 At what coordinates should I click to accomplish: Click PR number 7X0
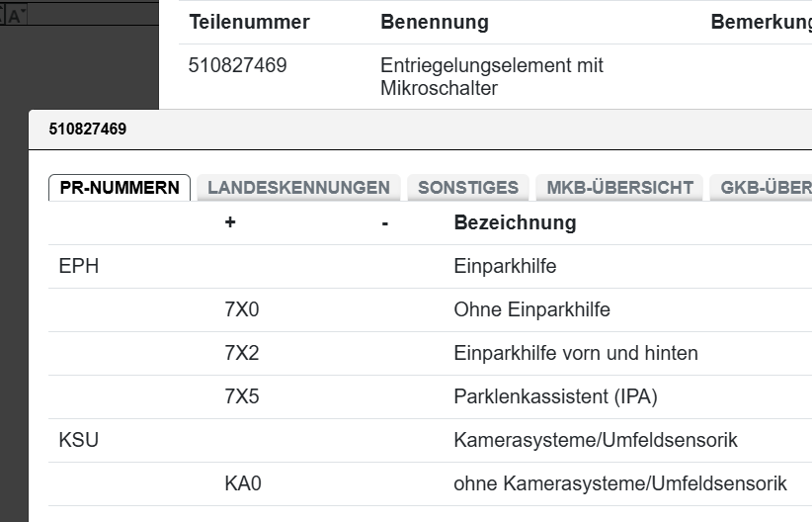[x=242, y=309]
